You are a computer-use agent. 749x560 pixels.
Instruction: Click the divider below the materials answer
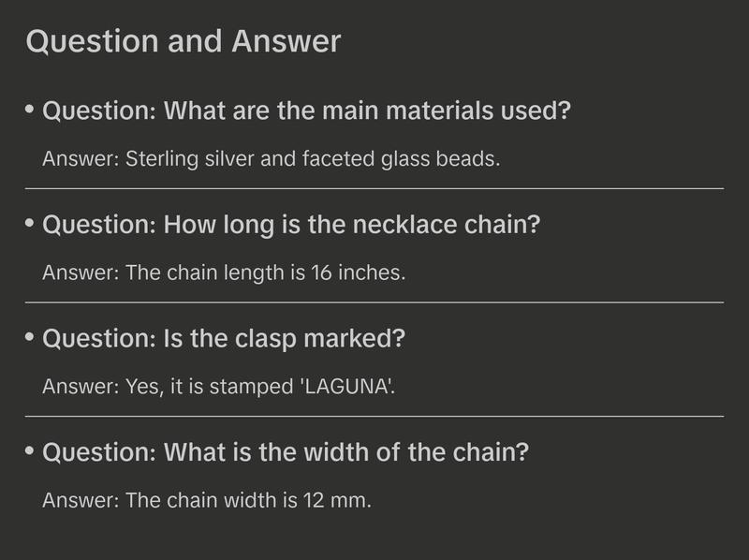click(374, 188)
